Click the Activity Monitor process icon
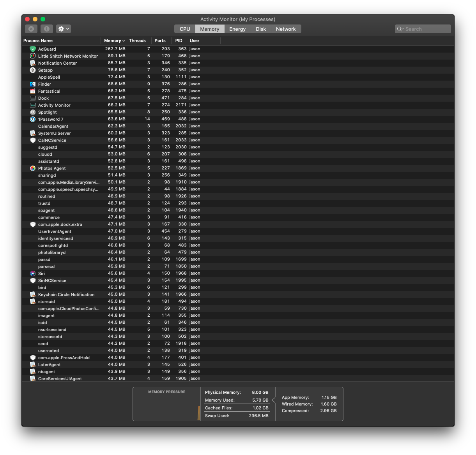 coord(33,105)
